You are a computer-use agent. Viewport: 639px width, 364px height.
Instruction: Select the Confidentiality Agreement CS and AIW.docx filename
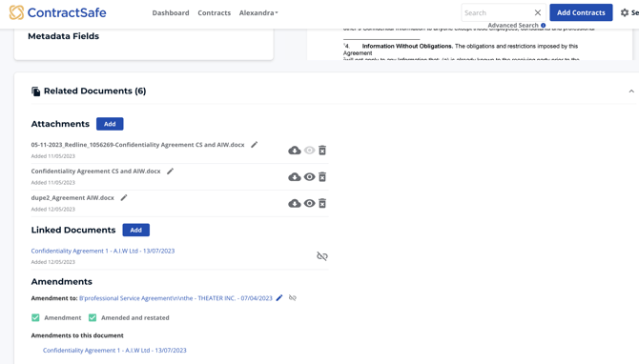pos(95,171)
